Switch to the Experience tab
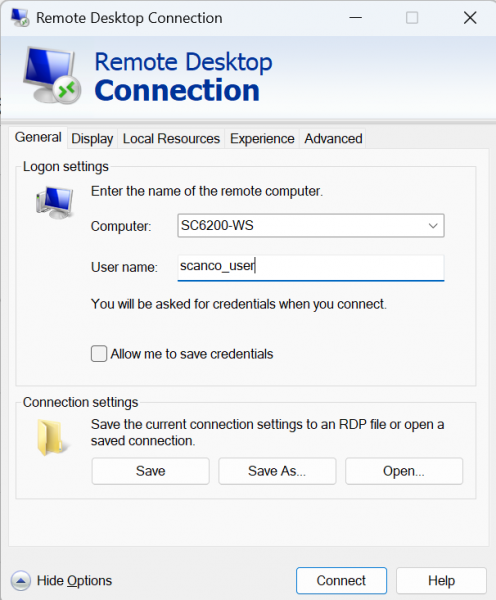The image size is (496, 600). [262, 139]
